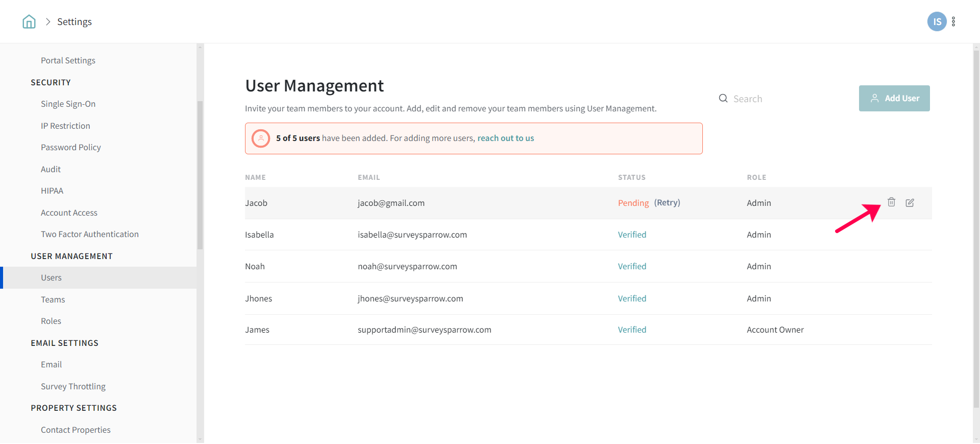980x444 pixels.
Task: Follow the 'reach out to us' link
Action: tap(505, 138)
